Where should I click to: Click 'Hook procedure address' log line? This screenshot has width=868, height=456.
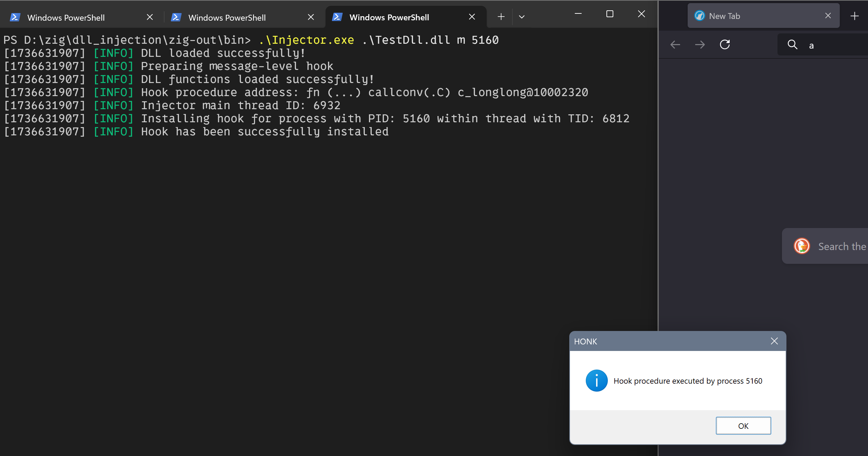tap(364, 92)
